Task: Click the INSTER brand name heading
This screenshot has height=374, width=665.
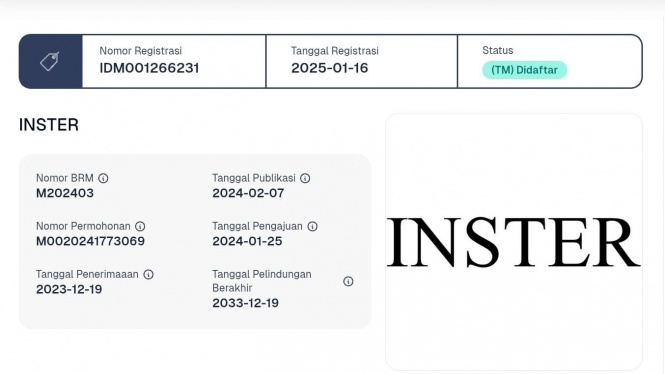Action: [x=49, y=125]
